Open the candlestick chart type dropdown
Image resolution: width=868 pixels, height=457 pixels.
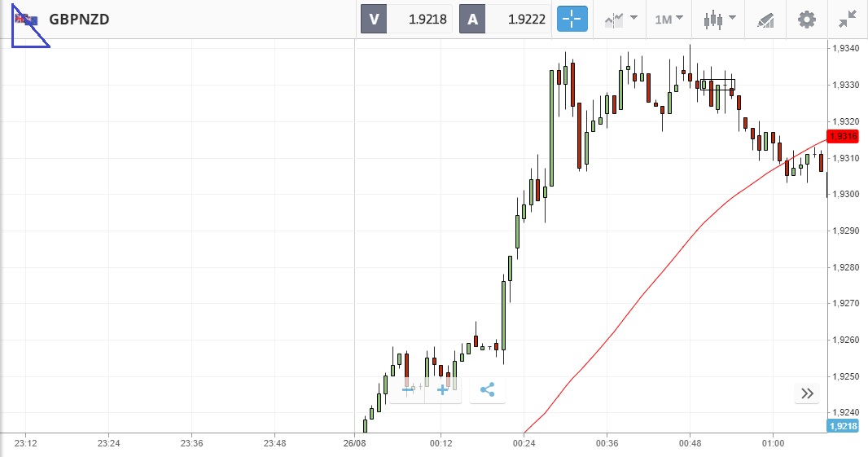721,19
